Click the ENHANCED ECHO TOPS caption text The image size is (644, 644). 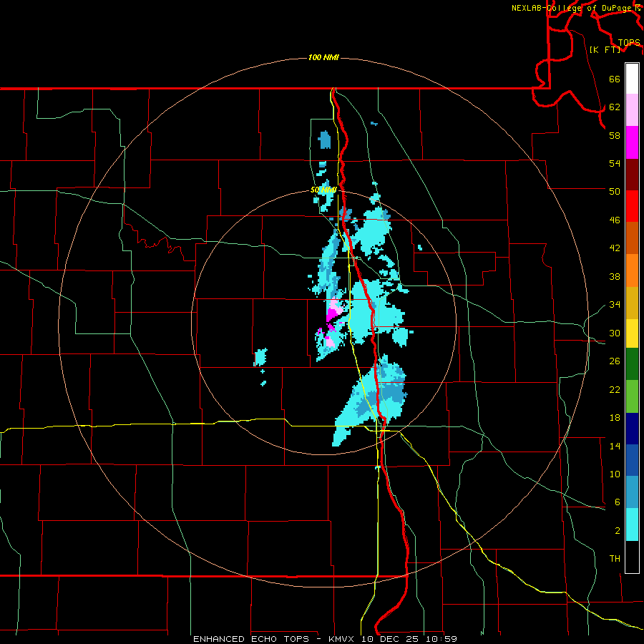[251, 639]
